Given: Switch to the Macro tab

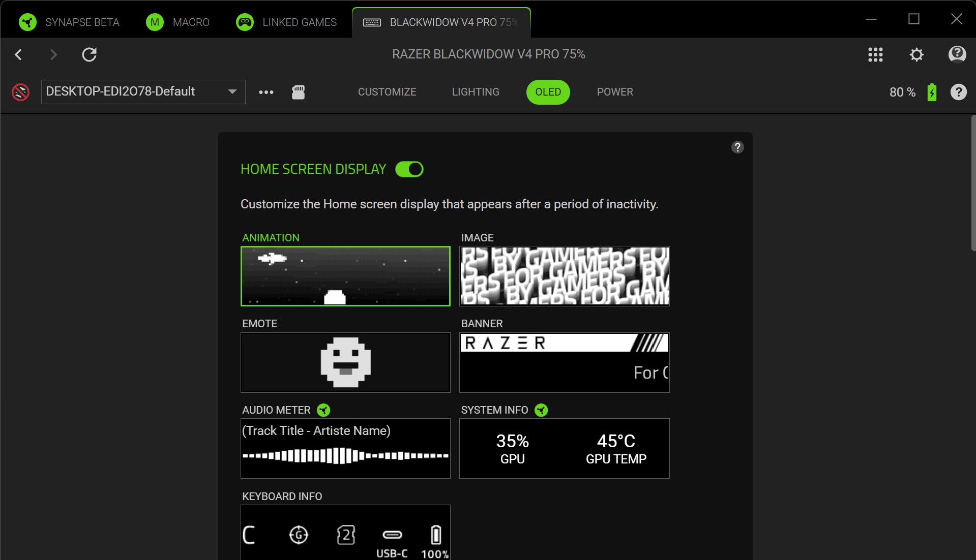Looking at the screenshot, I should click(x=178, y=22).
